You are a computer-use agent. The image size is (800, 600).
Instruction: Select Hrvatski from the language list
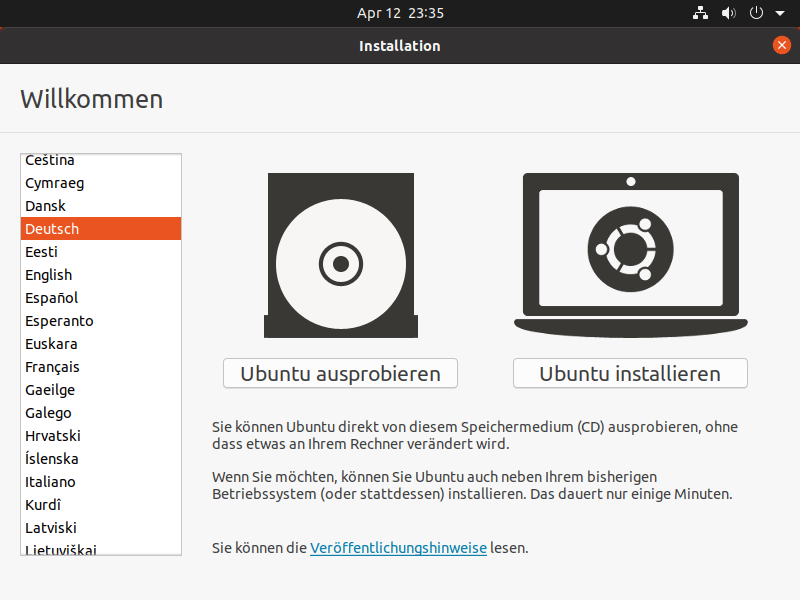[53, 436]
